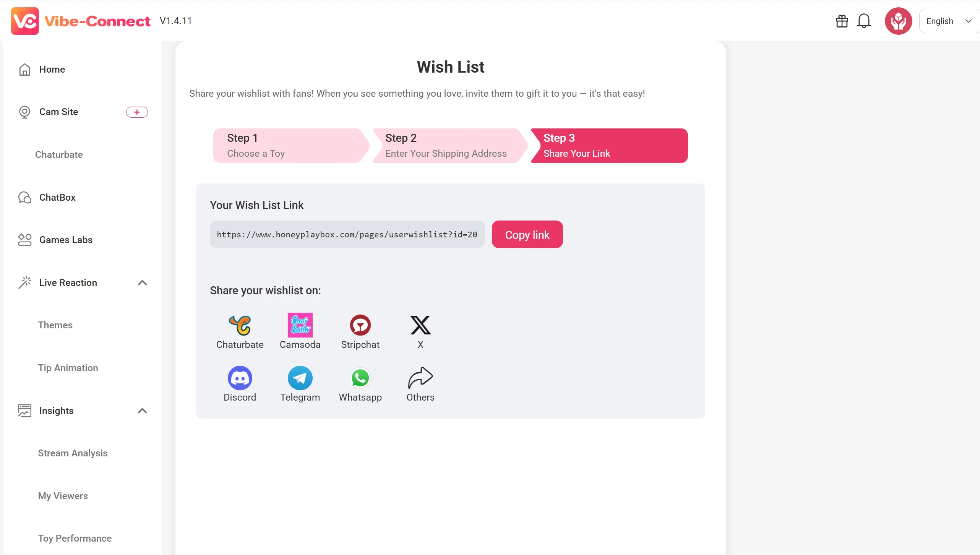Add a cam site with plus button
The image size is (980, 555).
(x=137, y=112)
